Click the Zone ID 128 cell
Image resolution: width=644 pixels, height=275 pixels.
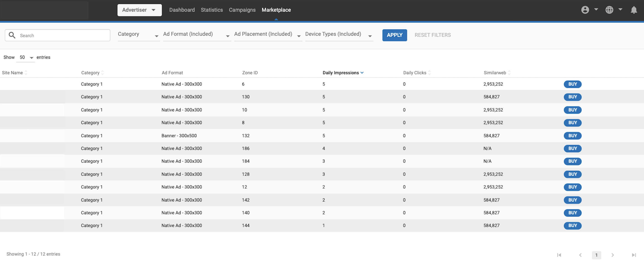245,174
